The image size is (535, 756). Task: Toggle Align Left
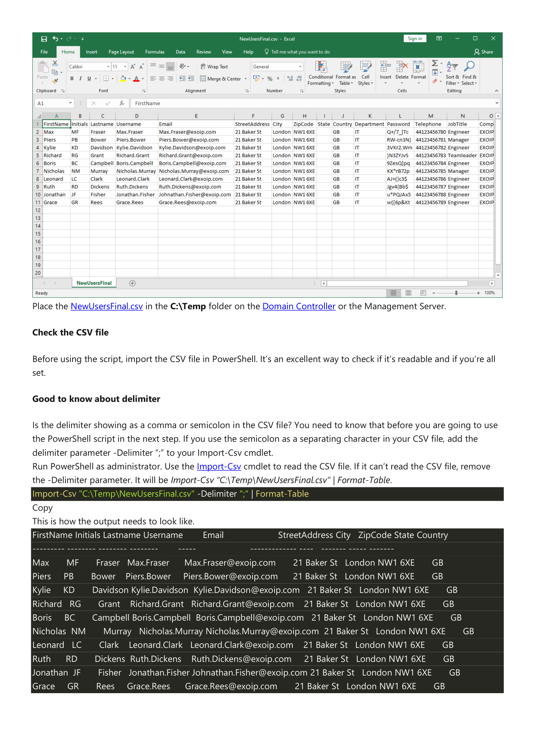coord(153,79)
